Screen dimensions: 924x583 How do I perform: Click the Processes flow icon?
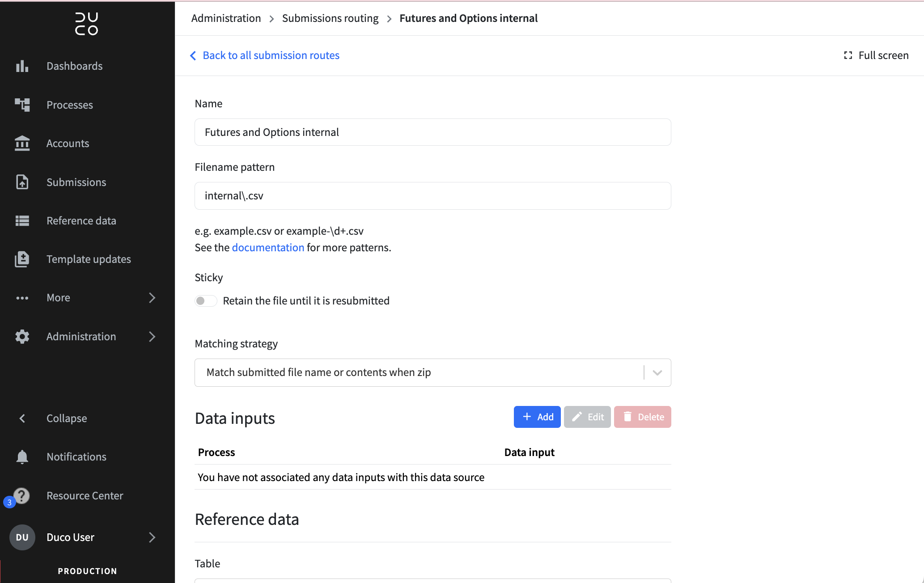point(22,105)
